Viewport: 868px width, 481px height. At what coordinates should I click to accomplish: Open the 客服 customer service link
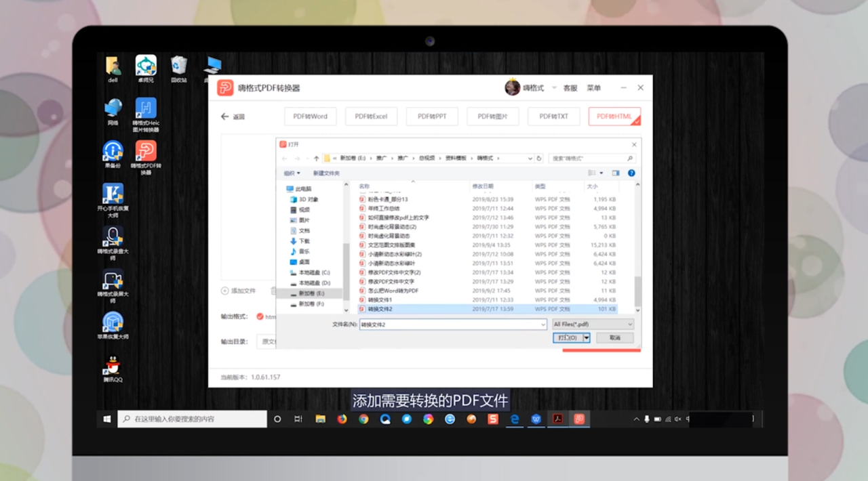click(570, 88)
